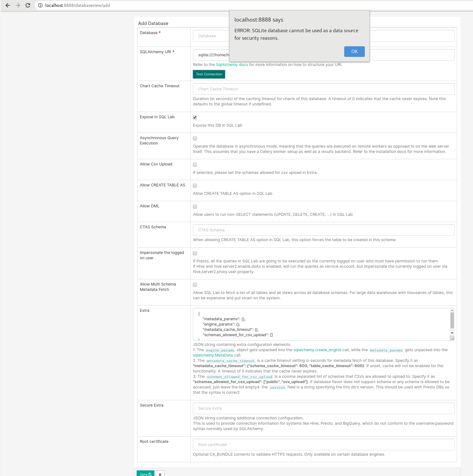Click the Extra textarea scrollbar up arrow
Screen dimensions: 473x476
coord(452,310)
